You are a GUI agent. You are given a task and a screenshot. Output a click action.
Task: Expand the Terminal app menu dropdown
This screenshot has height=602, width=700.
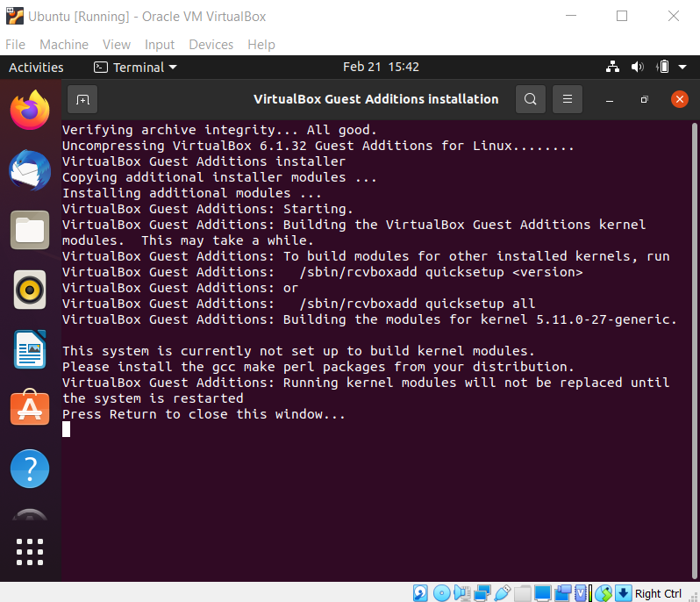point(135,68)
